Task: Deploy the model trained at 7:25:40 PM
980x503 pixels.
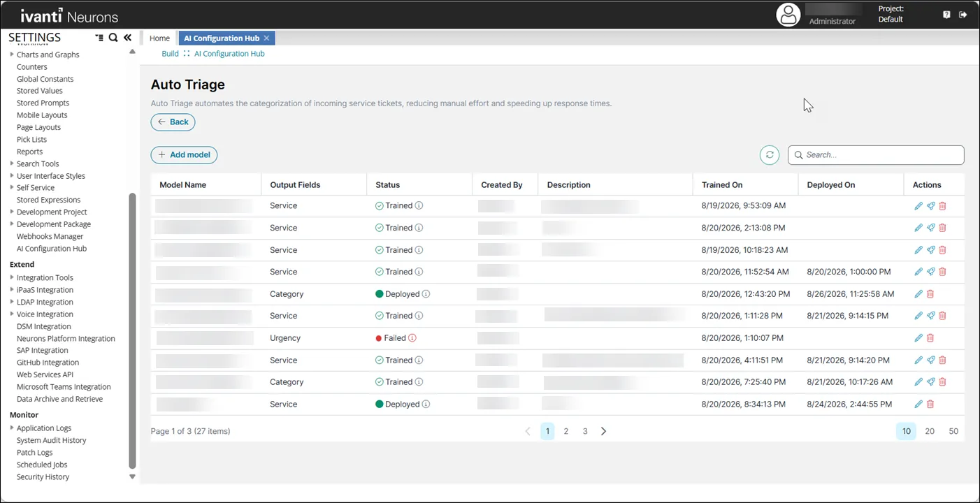Action: (930, 382)
